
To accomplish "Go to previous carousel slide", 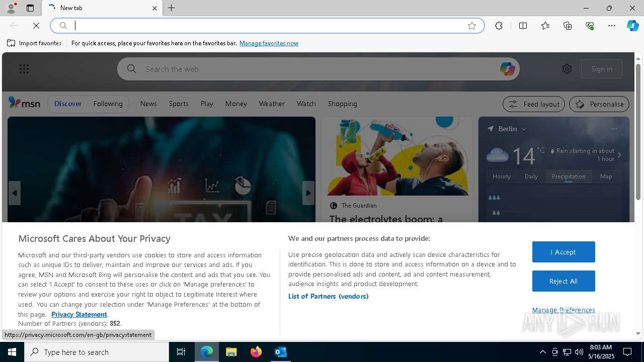I will coord(14,193).
